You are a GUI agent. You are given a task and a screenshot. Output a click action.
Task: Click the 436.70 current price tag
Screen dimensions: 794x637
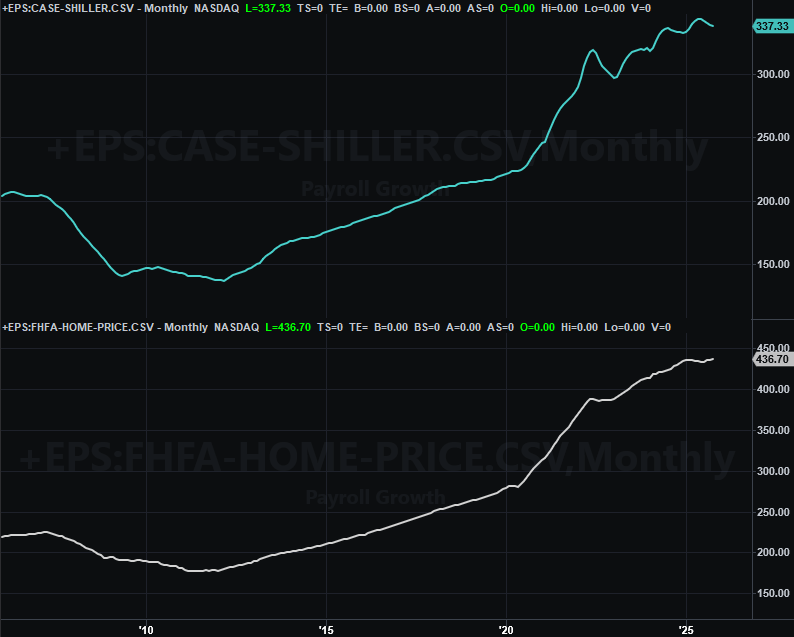coord(770,358)
